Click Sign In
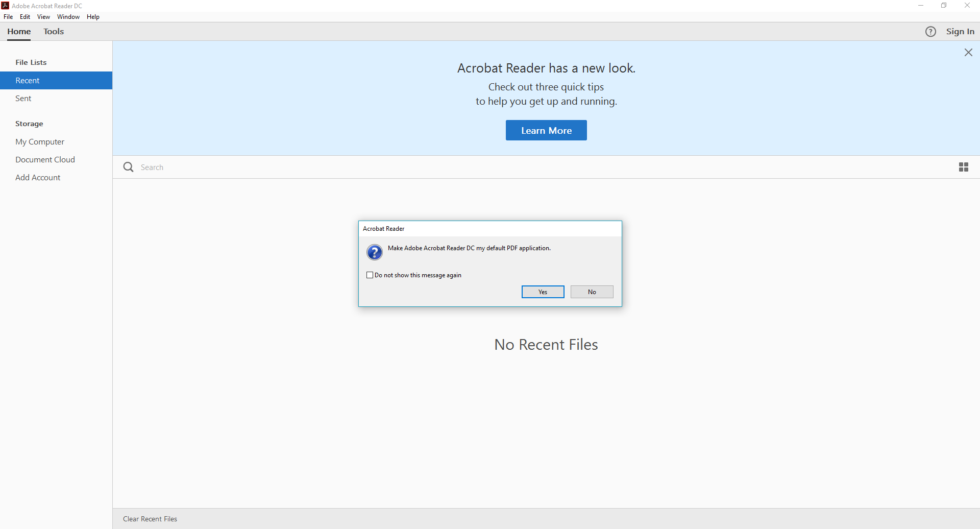This screenshot has height=529, width=980. tap(960, 32)
